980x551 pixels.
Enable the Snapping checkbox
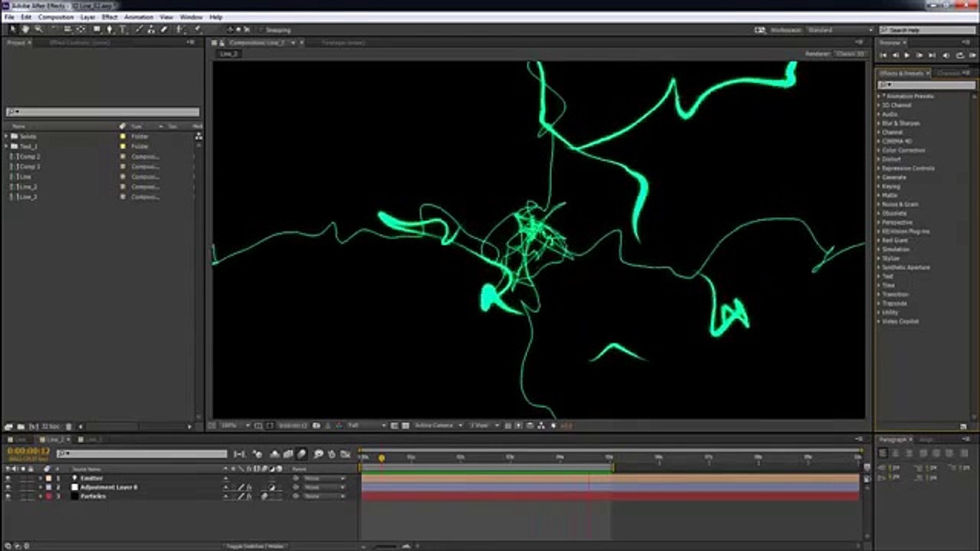point(261,30)
